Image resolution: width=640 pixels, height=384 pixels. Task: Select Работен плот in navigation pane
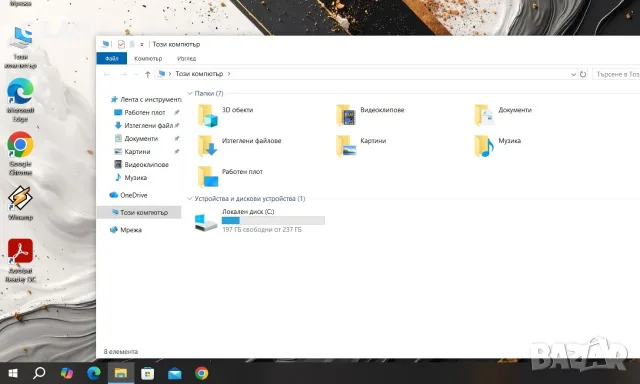(x=140, y=113)
